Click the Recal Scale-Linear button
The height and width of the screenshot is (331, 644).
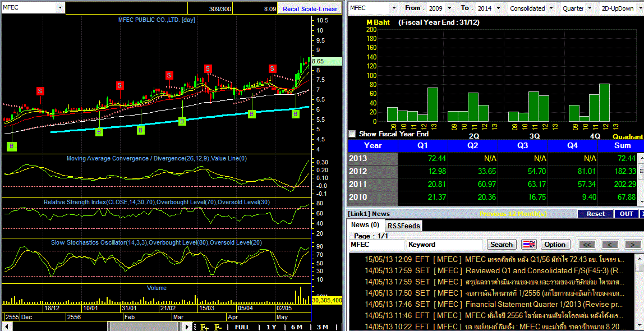(x=310, y=8)
